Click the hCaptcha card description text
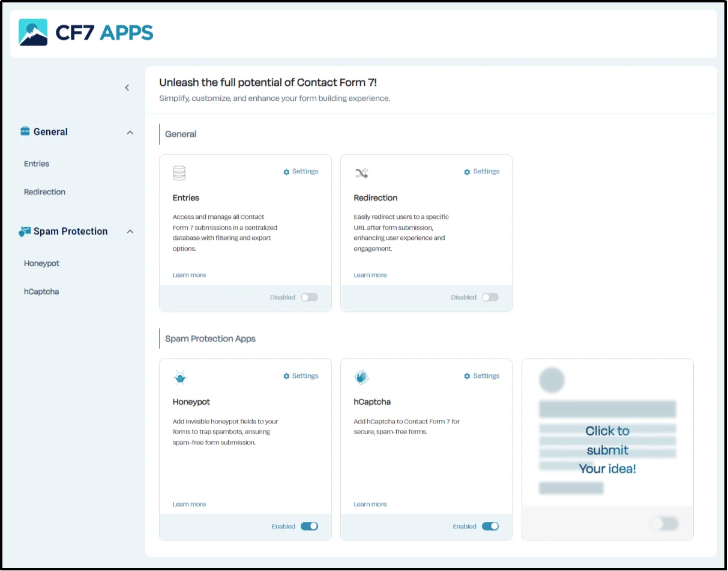Screen dimensions: 728x571 407,426
